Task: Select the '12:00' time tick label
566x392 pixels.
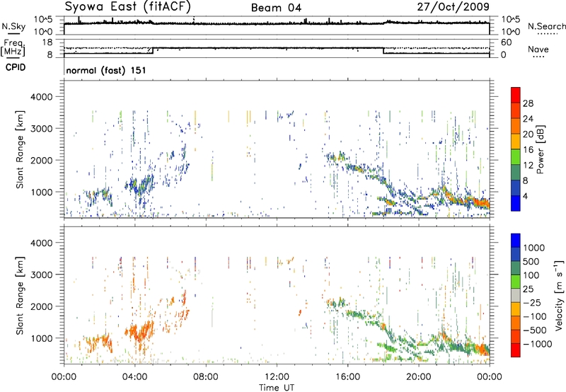Action: pos(277,377)
